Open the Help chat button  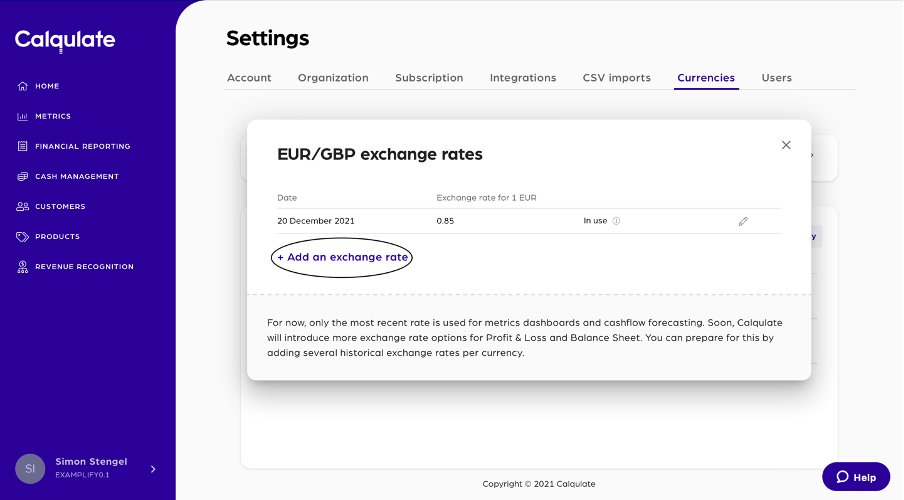(x=856, y=477)
